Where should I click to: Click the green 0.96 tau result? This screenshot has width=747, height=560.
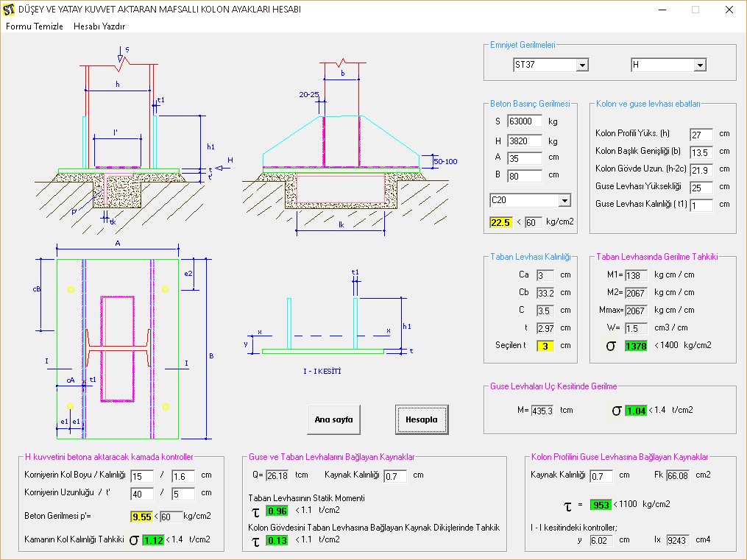(x=277, y=511)
